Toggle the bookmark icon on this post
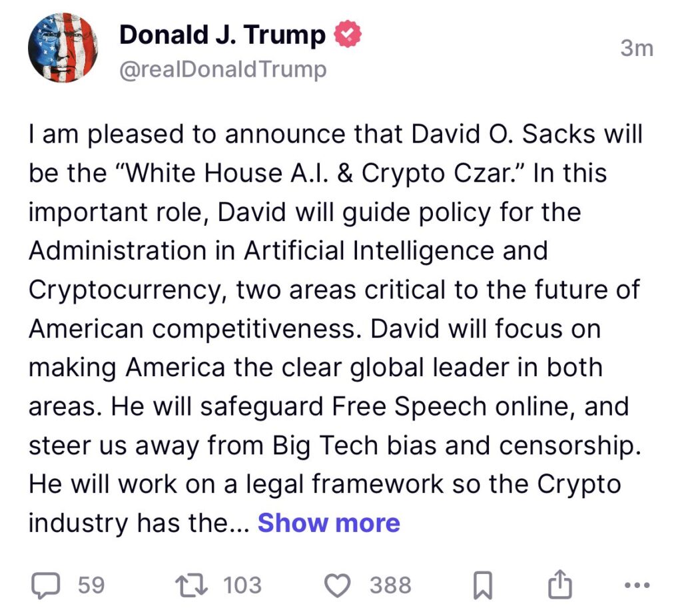Viewport: 682px width, 616px height. click(x=482, y=585)
